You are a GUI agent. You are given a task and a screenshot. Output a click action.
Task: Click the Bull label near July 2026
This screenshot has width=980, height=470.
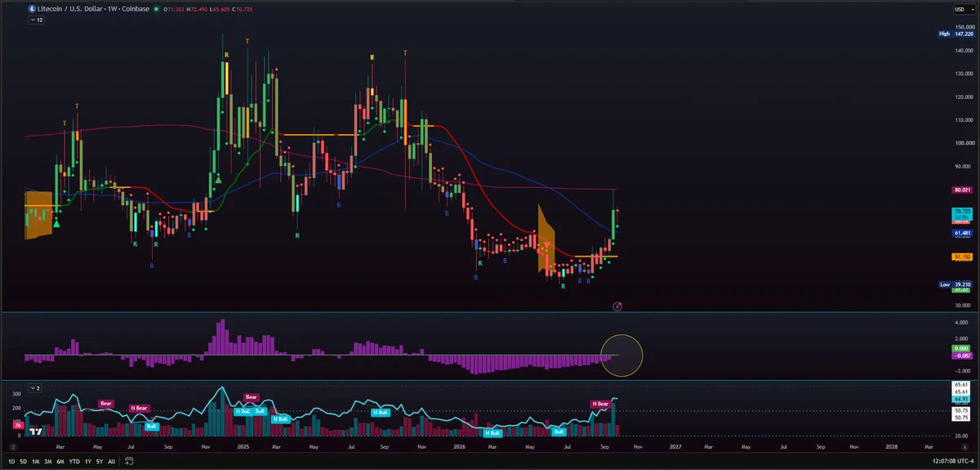559,431
